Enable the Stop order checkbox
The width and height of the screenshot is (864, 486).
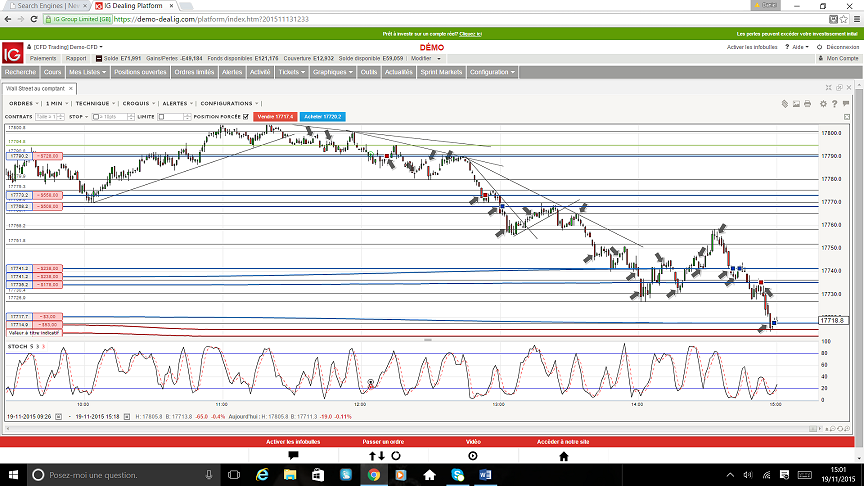coord(95,117)
